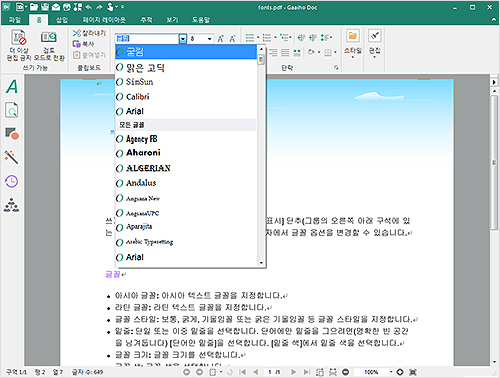Viewport: 500px width, 378px height.
Task: Click the decrease indent icon
Action: (x=301, y=38)
